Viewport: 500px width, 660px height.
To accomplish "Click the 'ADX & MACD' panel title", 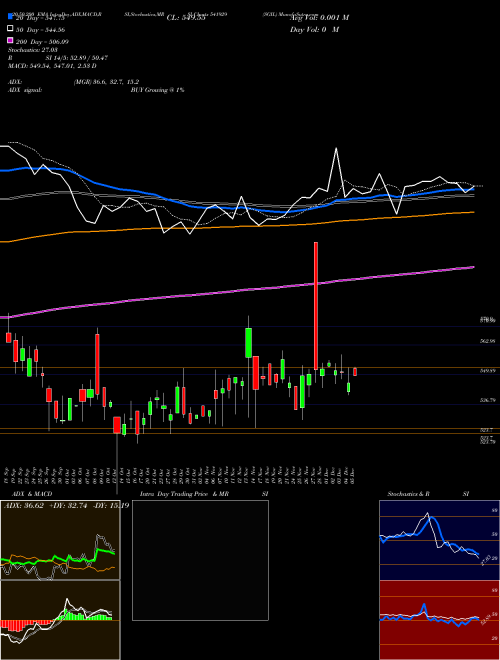I will (x=32, y=494).
